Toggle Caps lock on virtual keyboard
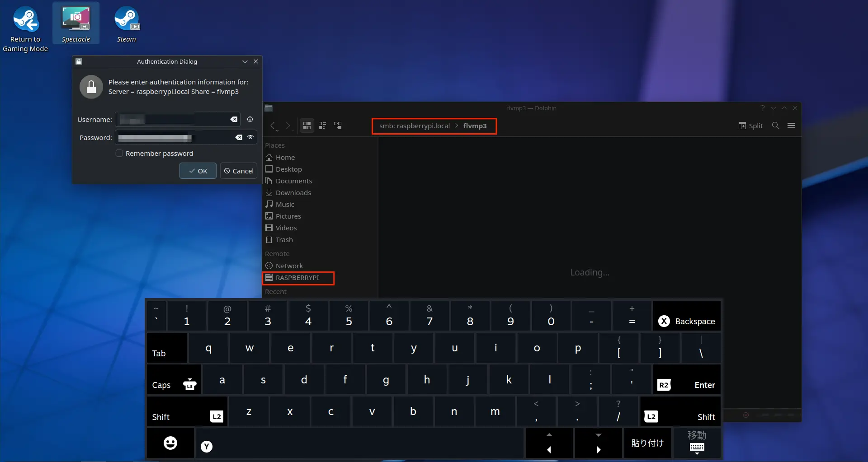868x462 pixels. 174,379
